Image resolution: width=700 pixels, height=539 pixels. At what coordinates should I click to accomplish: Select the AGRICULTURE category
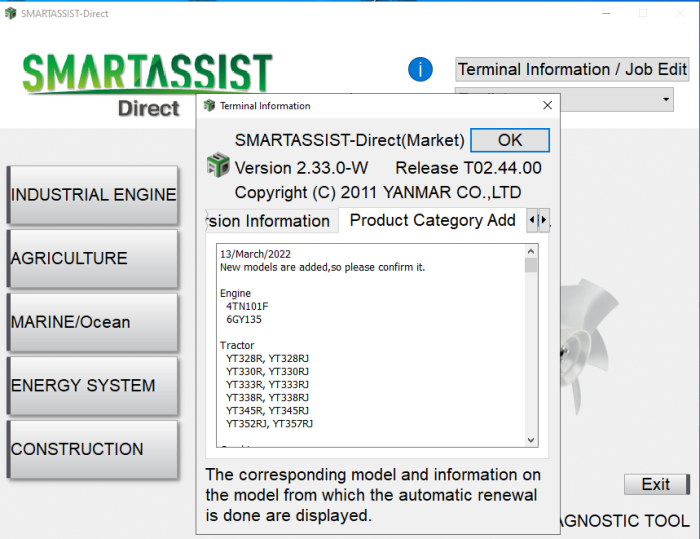click(x=93, y=258)
